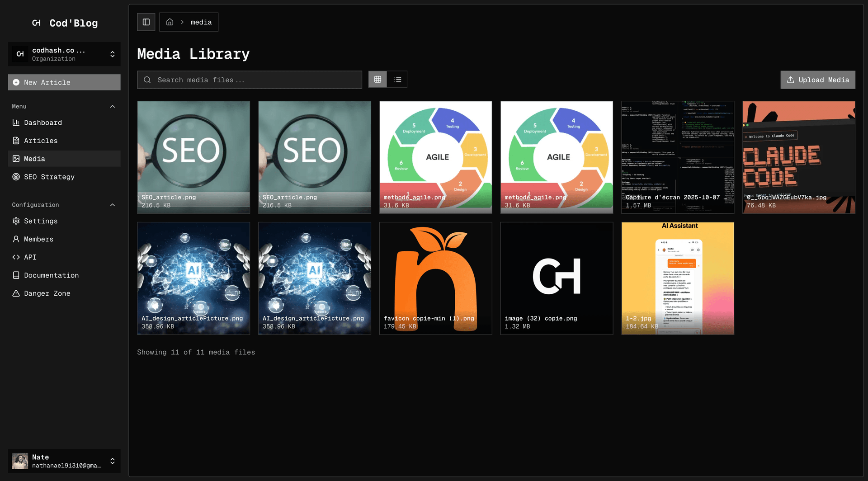Enable grid view for media files
Screen dimensions: 868x481
click(x=377, y=79)
